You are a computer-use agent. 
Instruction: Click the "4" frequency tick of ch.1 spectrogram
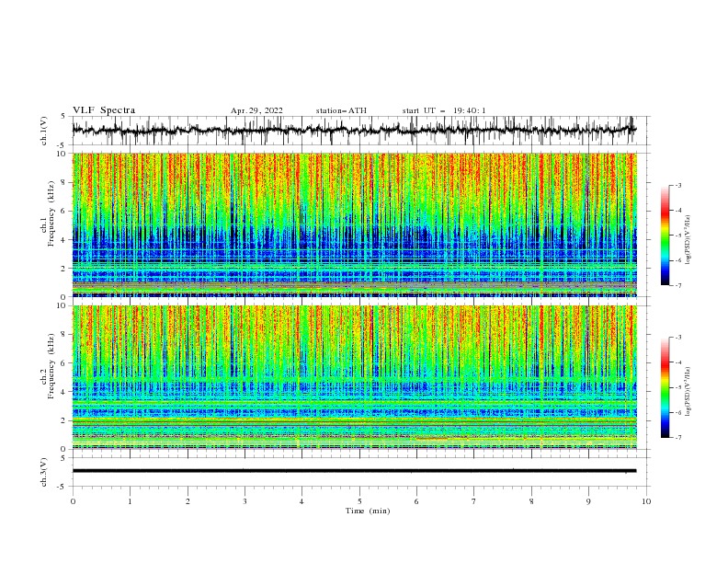click(64, 240)
